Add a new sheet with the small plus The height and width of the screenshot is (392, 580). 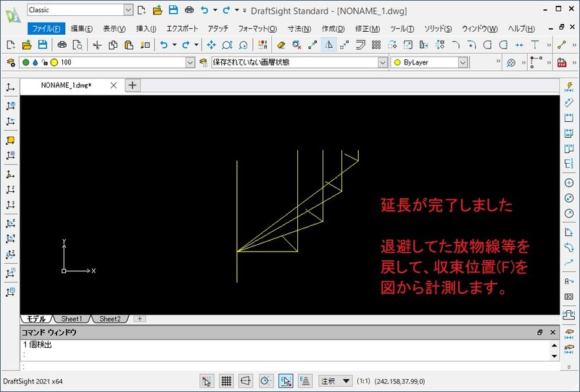tap(139, 319)
